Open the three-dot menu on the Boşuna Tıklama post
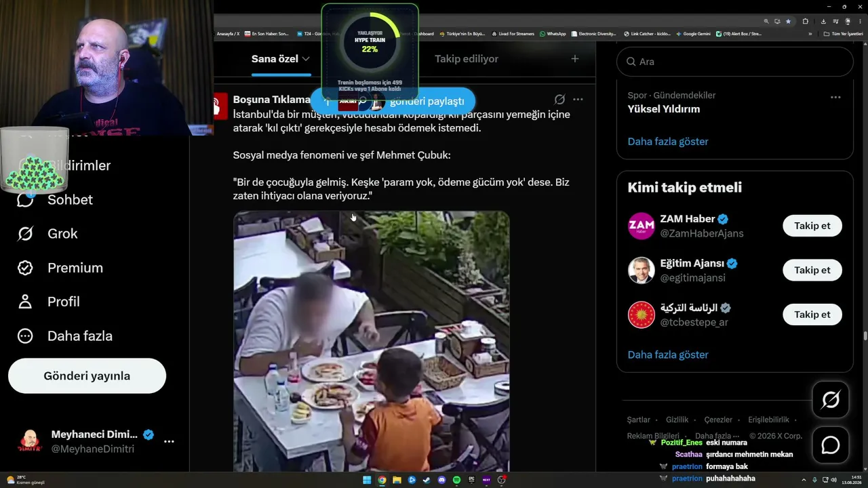Screen dimensions: 868x488 point(578,100)
